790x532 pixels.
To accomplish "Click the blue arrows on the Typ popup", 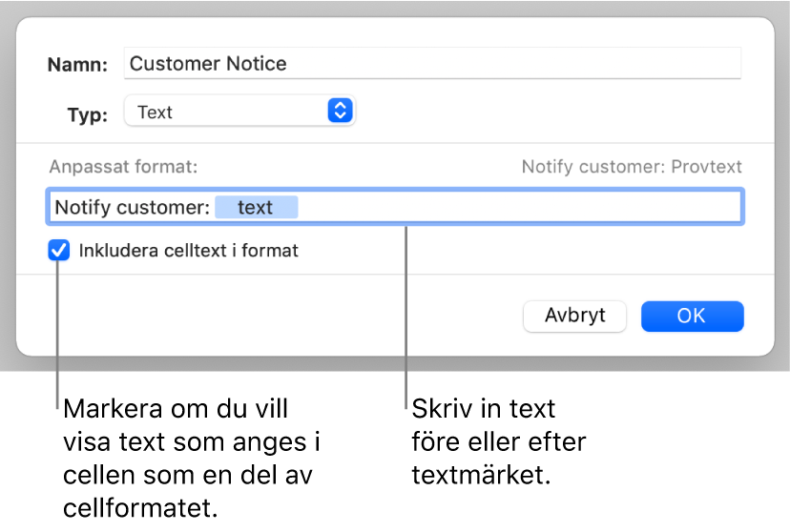I will pos(341,112).
